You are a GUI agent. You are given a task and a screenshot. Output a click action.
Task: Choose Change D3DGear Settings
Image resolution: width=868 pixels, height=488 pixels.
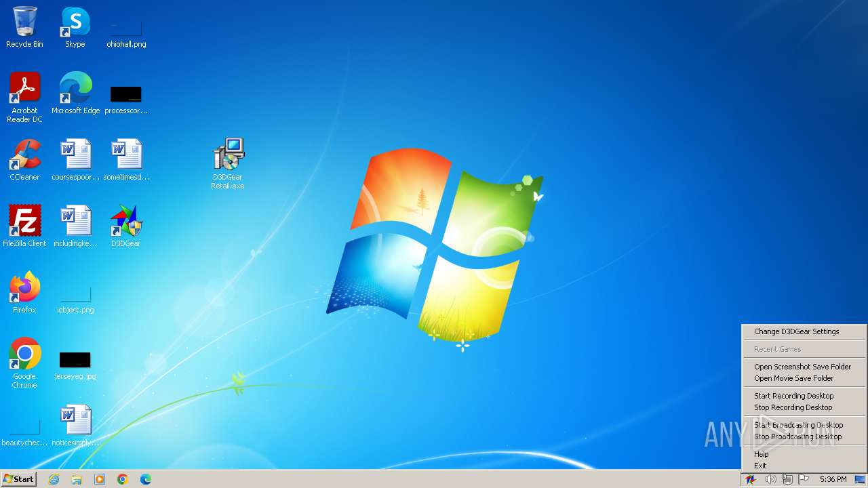click(804, 331)
